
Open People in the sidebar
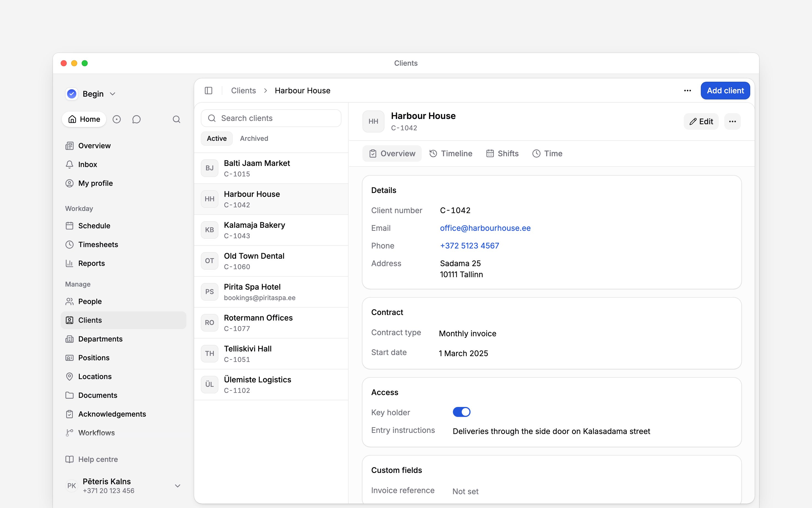point(124,301)
